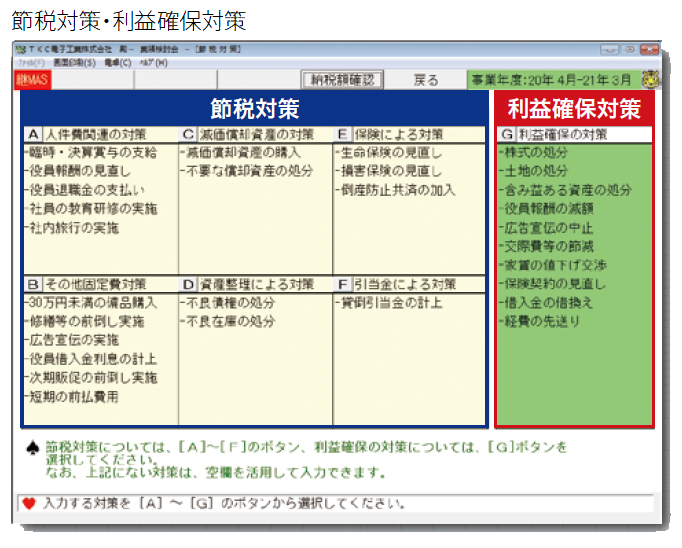Click the D button for 資産整理による対策

tap(188, 284)
